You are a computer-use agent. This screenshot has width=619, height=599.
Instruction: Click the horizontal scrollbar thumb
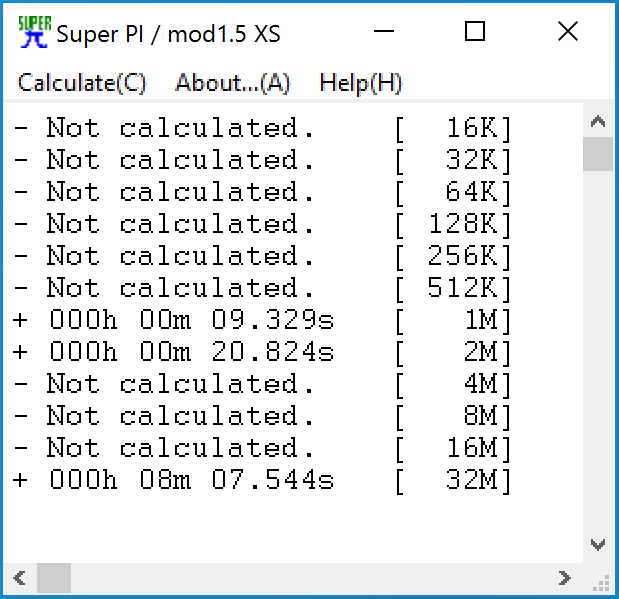[54, 578]
